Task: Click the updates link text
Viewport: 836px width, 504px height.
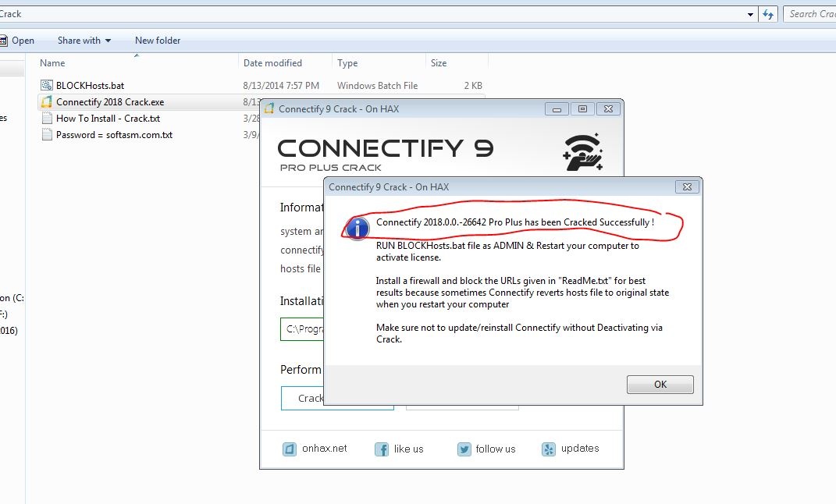Action: point(580,449)
